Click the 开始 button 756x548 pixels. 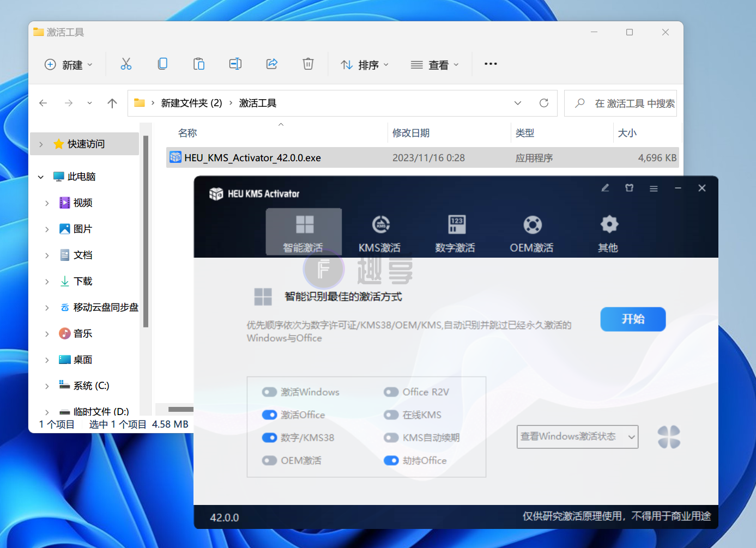[633, 319]
